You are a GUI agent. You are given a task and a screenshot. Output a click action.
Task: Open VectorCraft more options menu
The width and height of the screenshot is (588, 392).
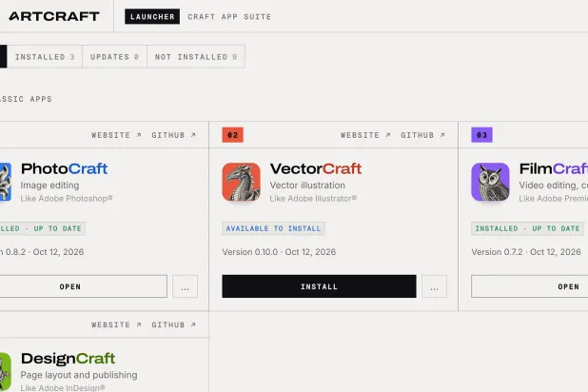[x=434, y=286]
